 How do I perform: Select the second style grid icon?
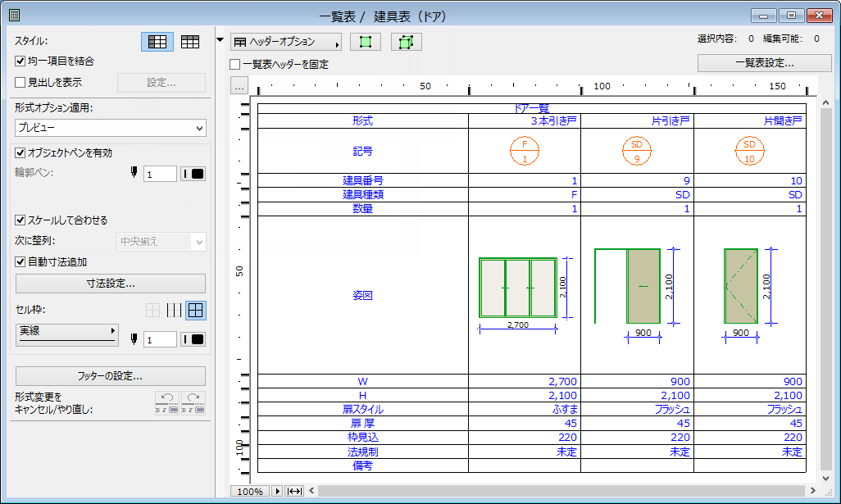(192, 41)
